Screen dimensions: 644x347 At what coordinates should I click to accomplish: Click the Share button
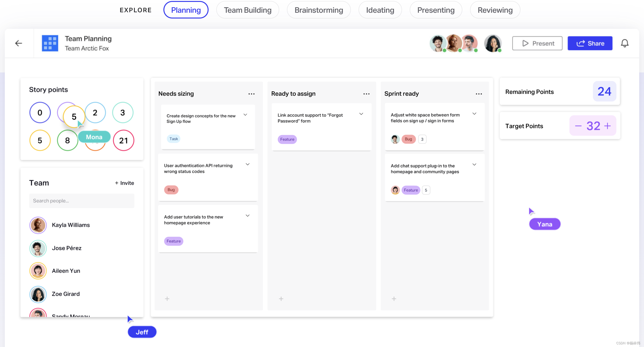[x=590, y=43]
